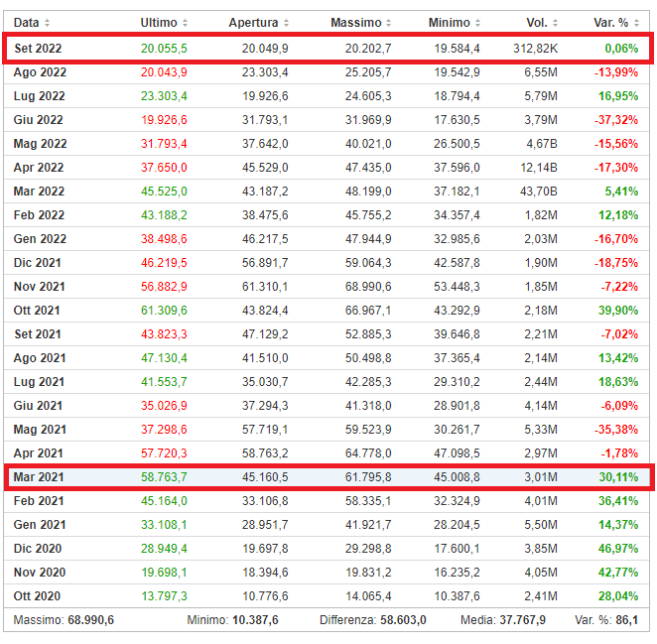Viewport: 657px width, 644px height.
Task: Click footer Media: 37.767,9 summary
Action: tap(503, 620)
